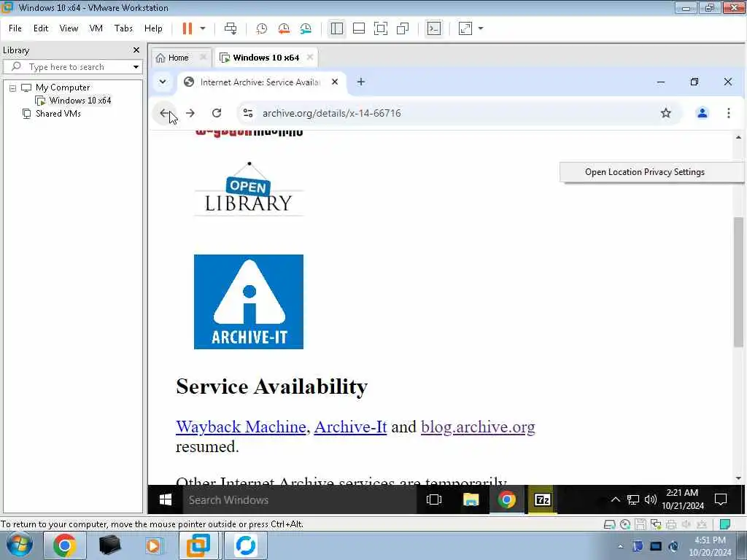The image size is (747, 560).
Task: Open Chrome's tab search chevron
Action: click(163, 82)
